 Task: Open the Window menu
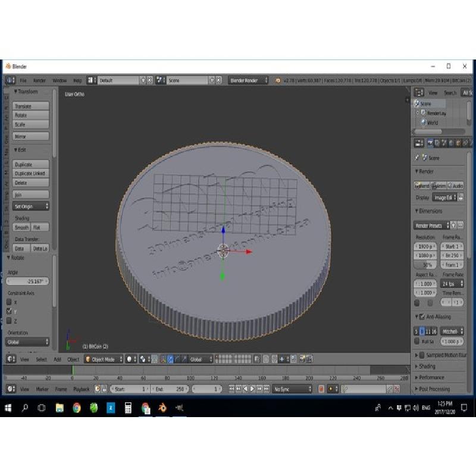(59, 80)
